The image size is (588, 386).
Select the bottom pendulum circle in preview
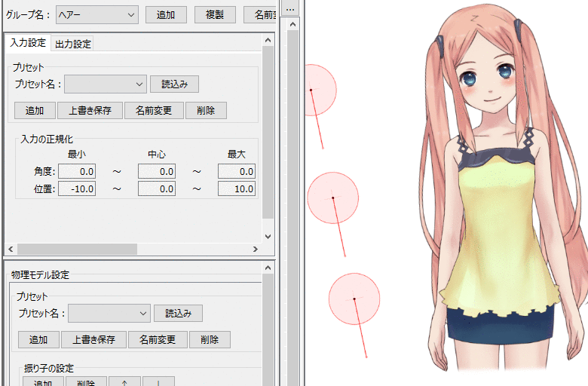pyautogui.click(x=354, y=299)
